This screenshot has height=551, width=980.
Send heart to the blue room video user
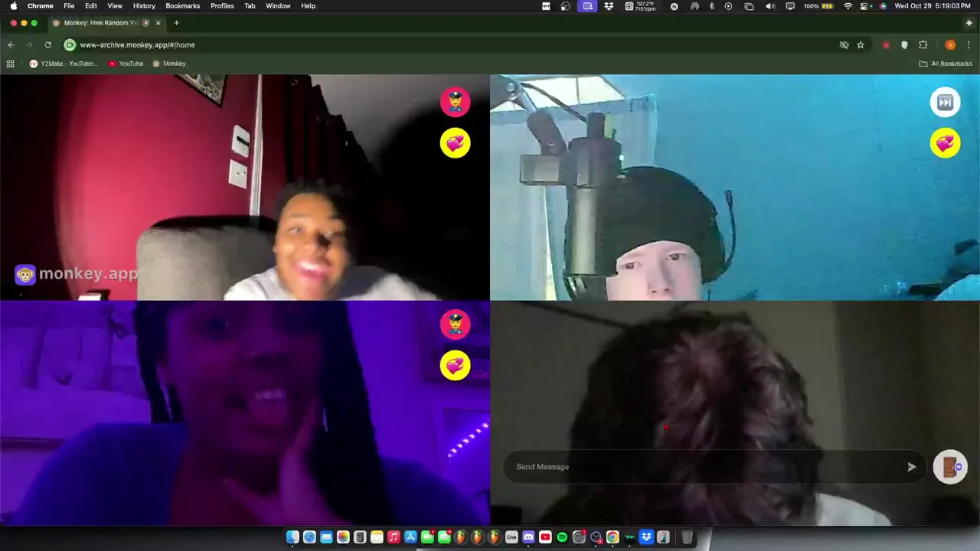(945, 143)
